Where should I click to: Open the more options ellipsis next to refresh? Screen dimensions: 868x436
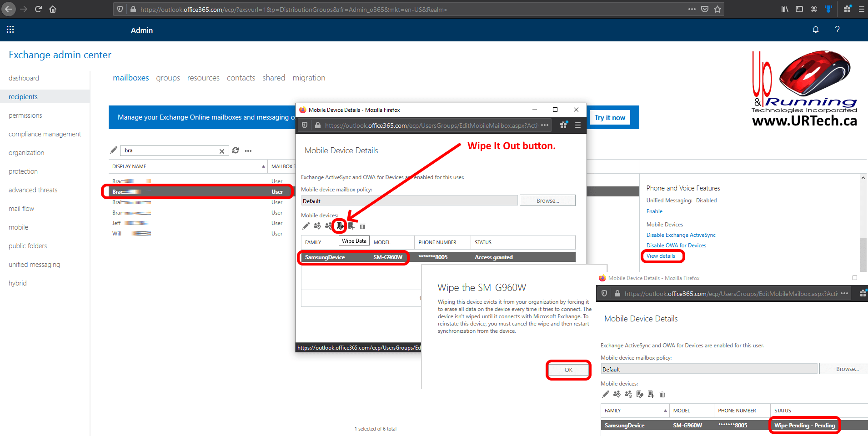point(248,151)
